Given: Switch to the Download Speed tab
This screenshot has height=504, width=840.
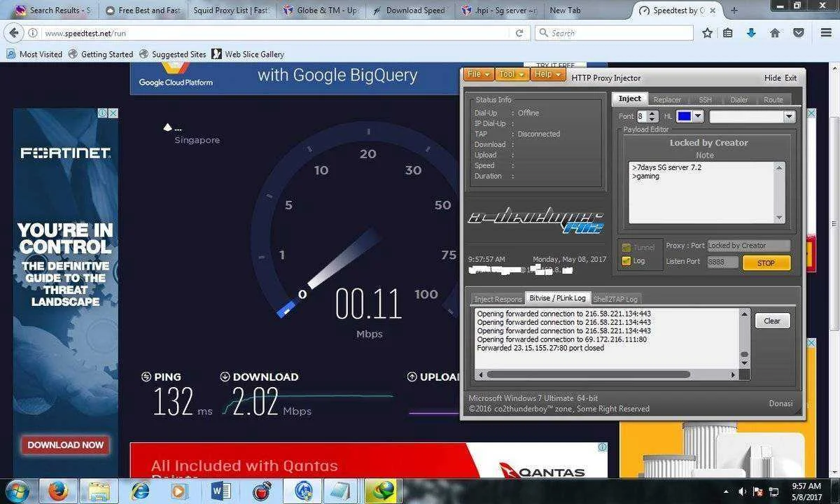Looking at the screenshot, I should [x=409, y=10].
